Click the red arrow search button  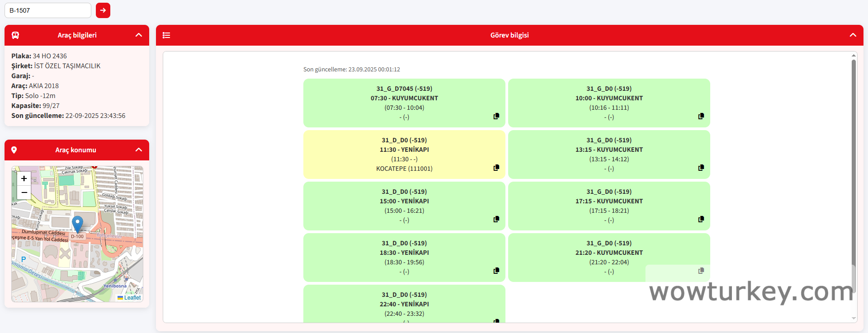(103, 10)
